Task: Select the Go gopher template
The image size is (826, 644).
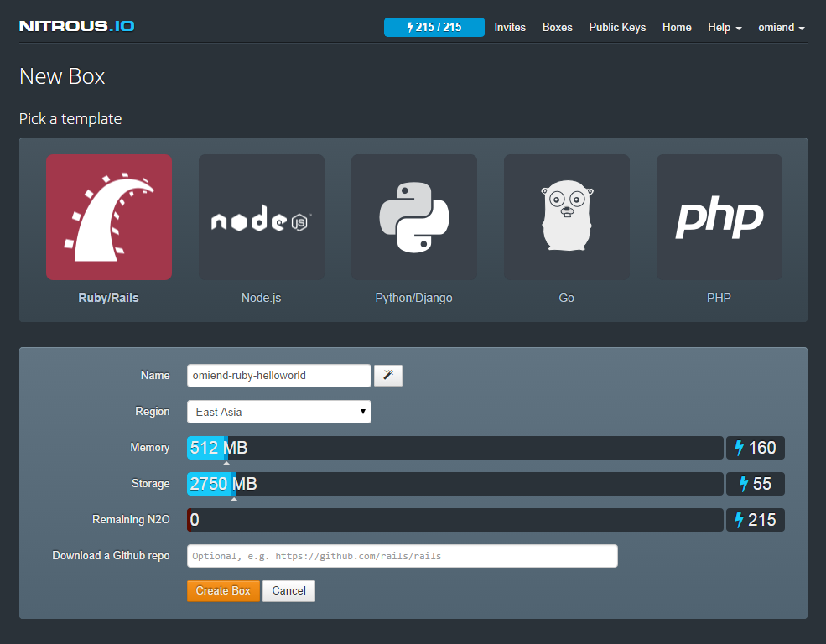Action: 567,217
